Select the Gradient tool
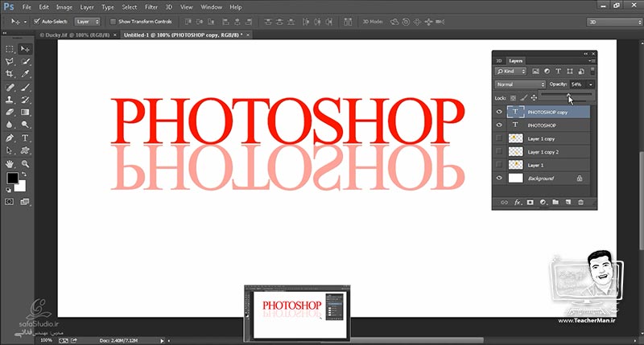The width and height of the screenshot is (644, 345). [x=25, y=112]
